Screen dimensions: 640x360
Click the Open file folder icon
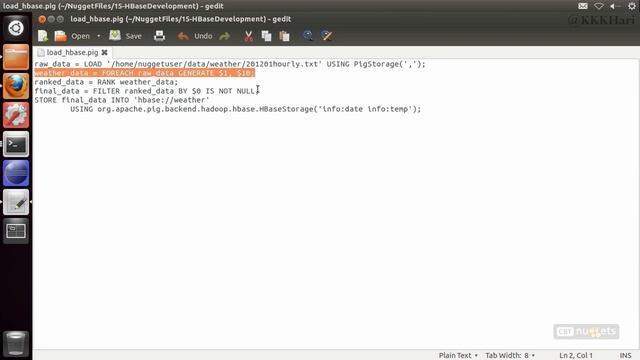(x=60, y=36)
